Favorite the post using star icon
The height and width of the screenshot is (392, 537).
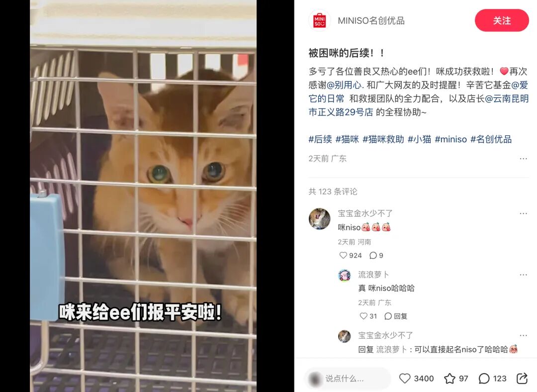click(x=449, y=378)
